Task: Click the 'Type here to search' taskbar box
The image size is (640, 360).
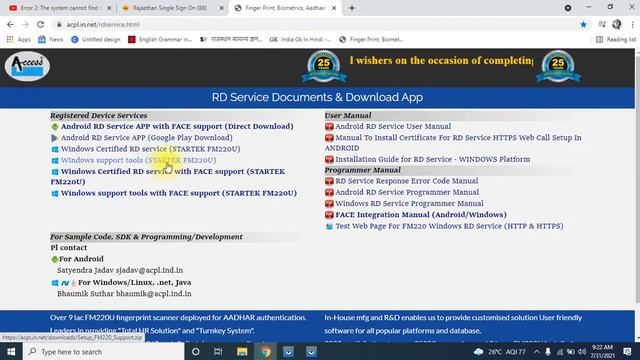Action: [104, 351]
